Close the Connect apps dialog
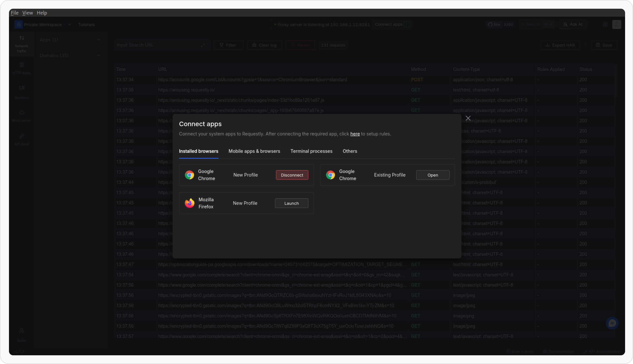Viewport: 633px width, 364px height. click(x=468, y=118)
